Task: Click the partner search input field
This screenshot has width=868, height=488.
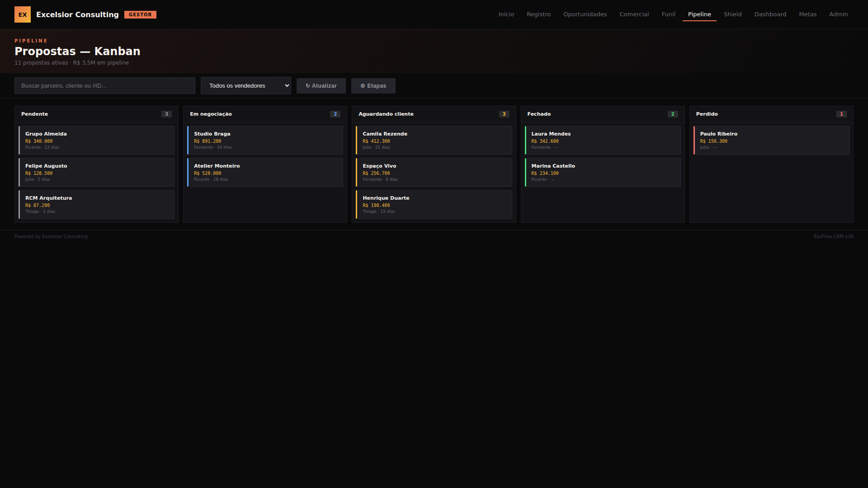Action: pyautogui.click(x=105, y=86)
